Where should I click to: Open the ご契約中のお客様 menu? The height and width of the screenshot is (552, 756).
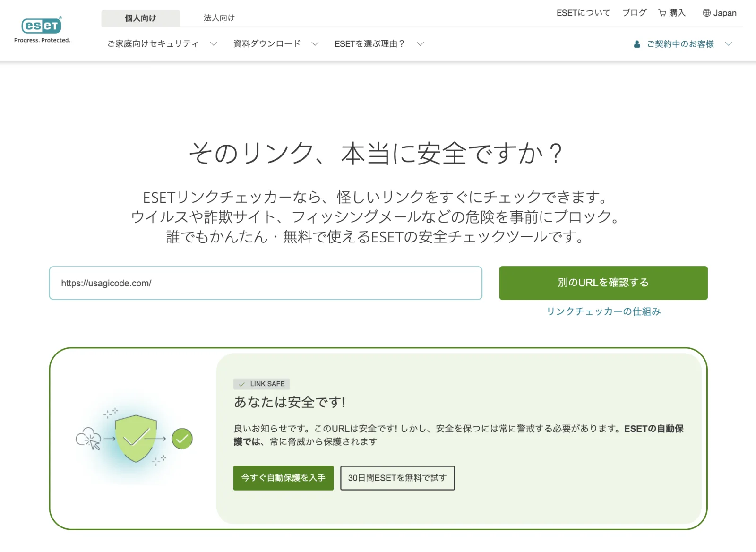pos(680,44)
